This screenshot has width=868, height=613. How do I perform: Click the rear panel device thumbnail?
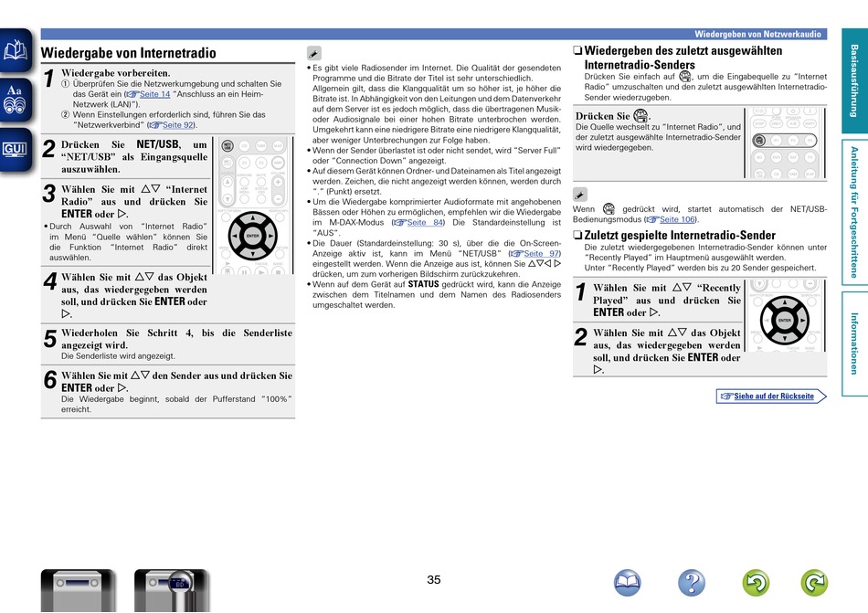[172, 590]
